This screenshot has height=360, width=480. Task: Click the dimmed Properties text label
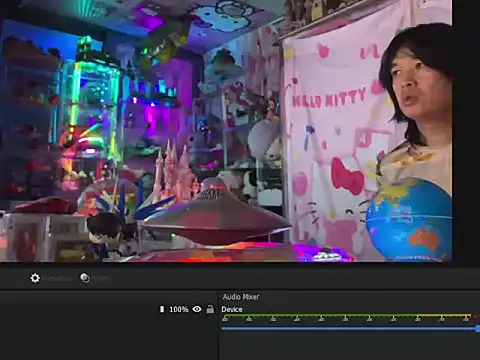click(59, 278)
